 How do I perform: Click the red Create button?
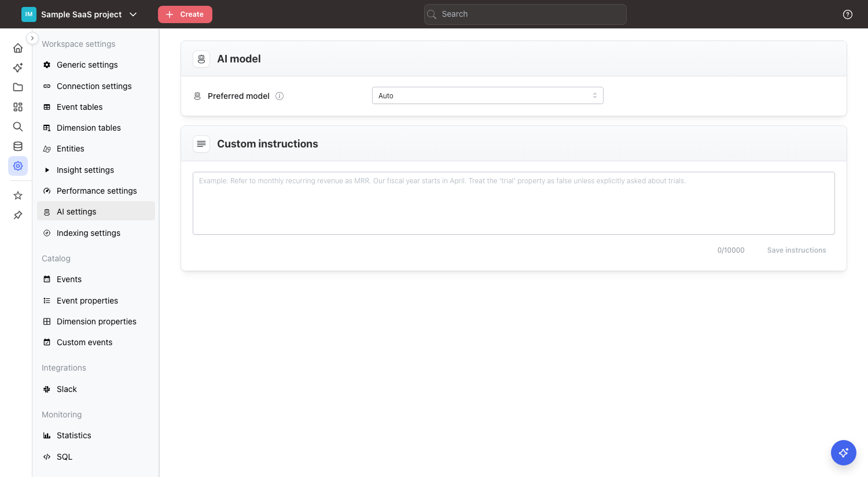(185, 14)
